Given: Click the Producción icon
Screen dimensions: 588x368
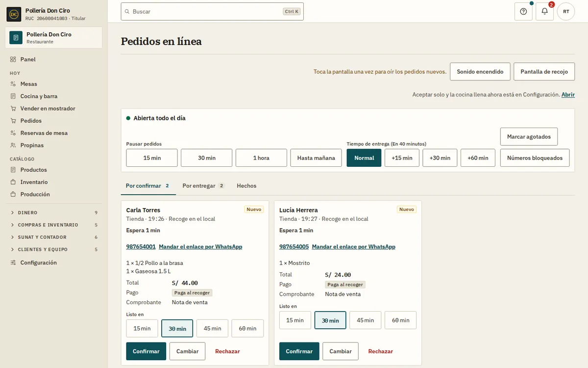Looking at the screenshot, I should (13, 194).
